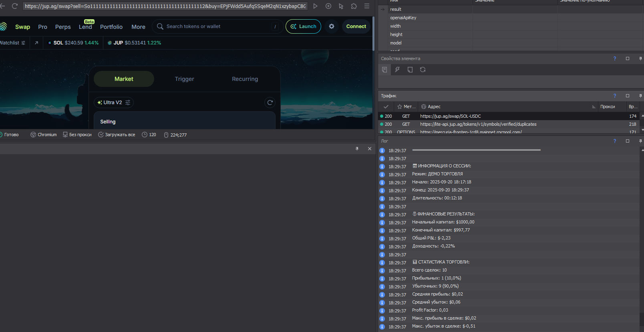
Task: Open the hamburger menu in browser toolbar
Action: [367, 6]
